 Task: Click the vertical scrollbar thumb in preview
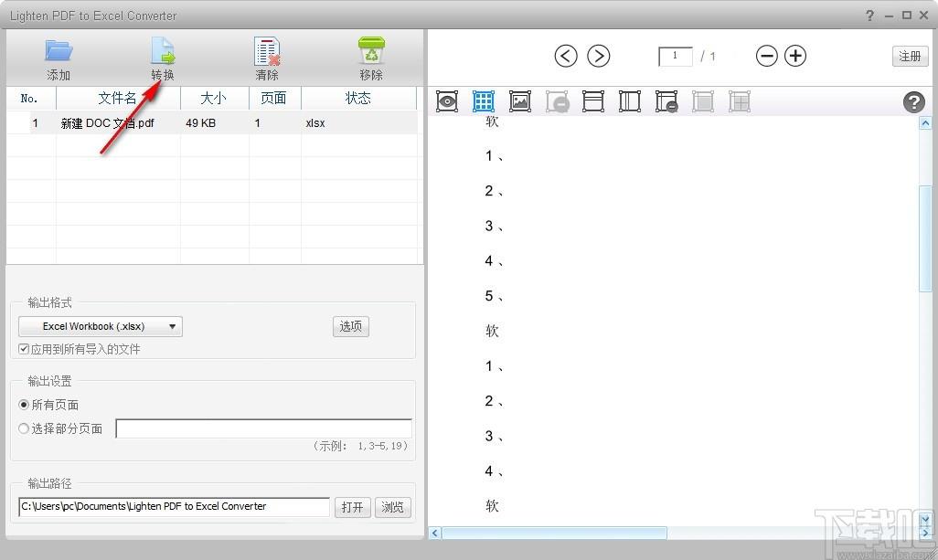[x=925, y=239]
